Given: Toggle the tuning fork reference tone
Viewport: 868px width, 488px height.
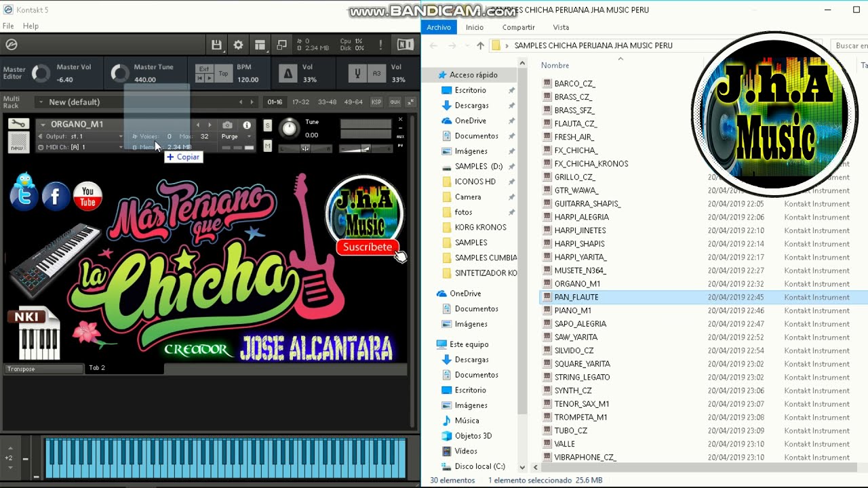Looking at the screenshot, I should pos(357,73).
